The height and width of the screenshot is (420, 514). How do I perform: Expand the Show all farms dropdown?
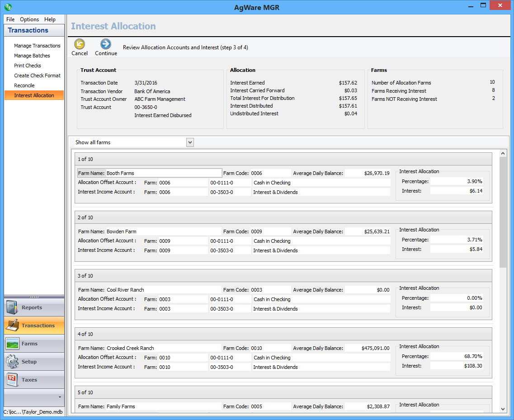190,142
